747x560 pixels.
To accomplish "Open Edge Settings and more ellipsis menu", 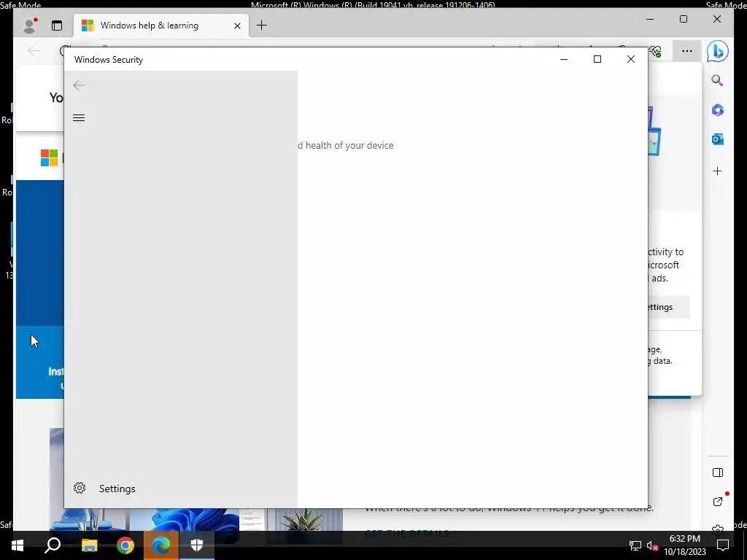I will (x=686, y=51).
